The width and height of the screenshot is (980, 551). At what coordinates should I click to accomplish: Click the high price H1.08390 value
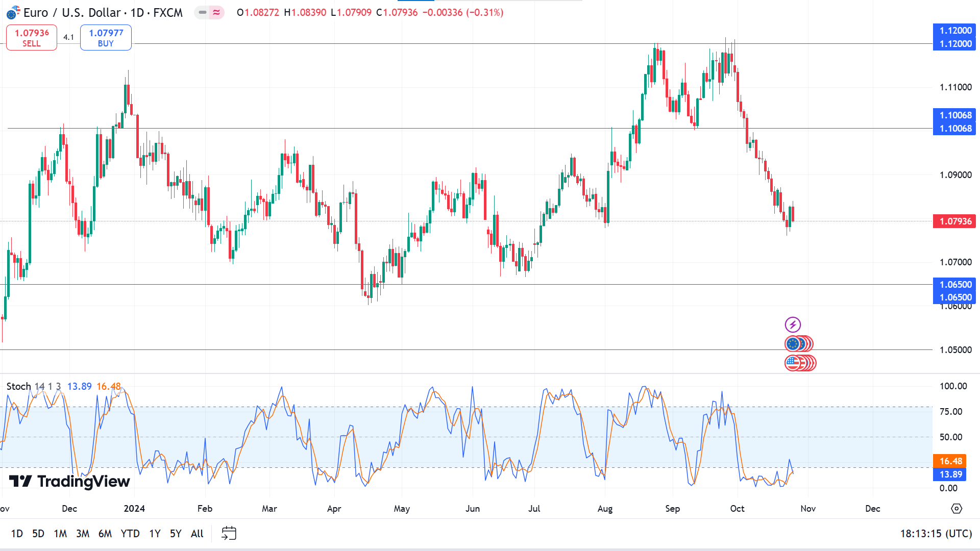(x=305, y=12)
